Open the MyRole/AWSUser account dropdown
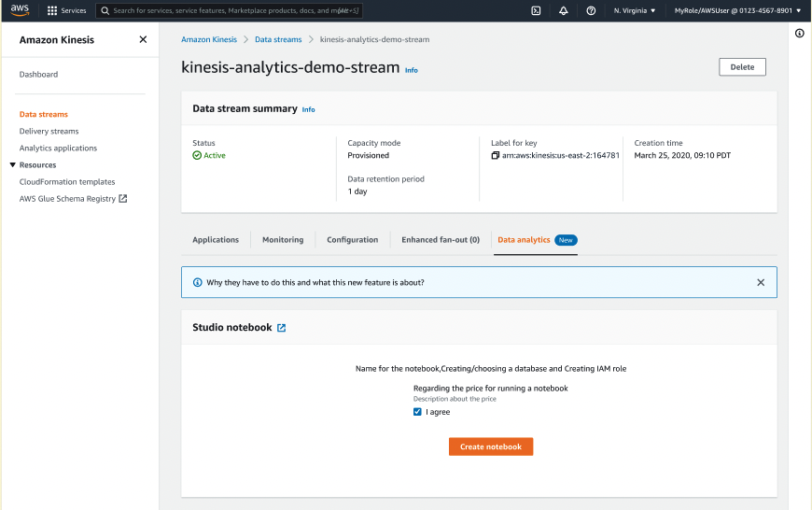This screenshot has height=510, width=812. pos(737,10)
